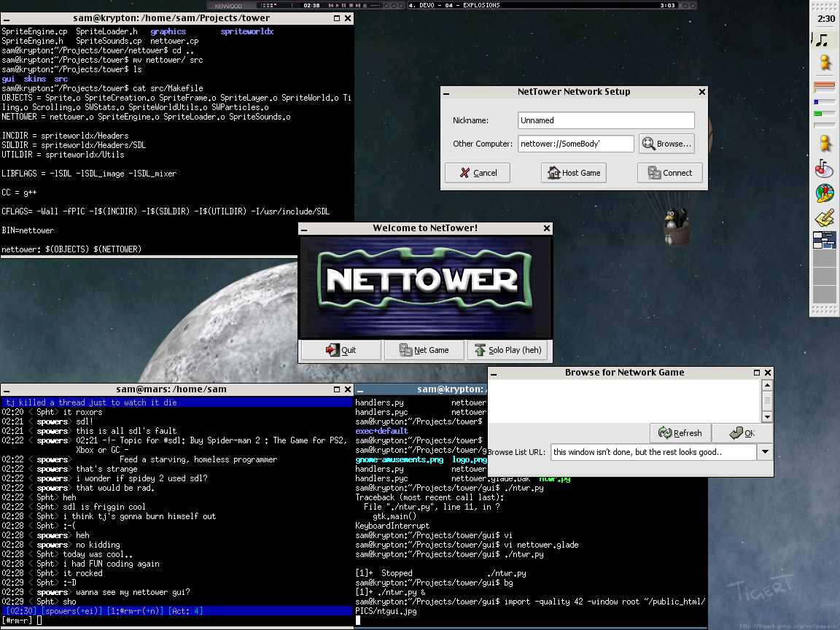Cancel the NetTower Network Setup dialog
The image size is (840, 630).
pos(478,173)
